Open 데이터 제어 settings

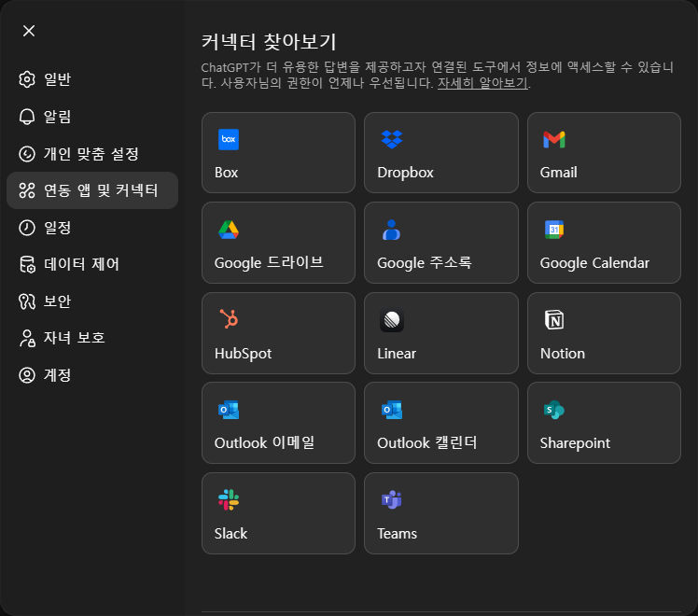pyautogui.click(x=92, y=264)
